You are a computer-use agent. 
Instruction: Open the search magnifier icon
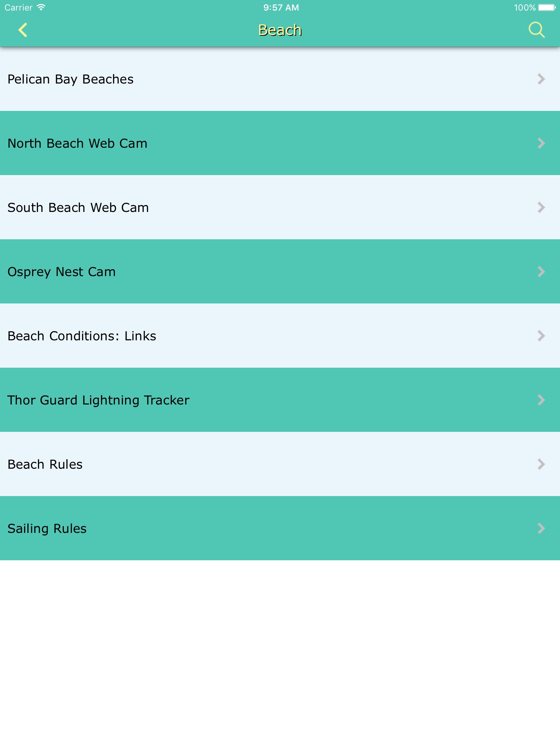point(536,30)
